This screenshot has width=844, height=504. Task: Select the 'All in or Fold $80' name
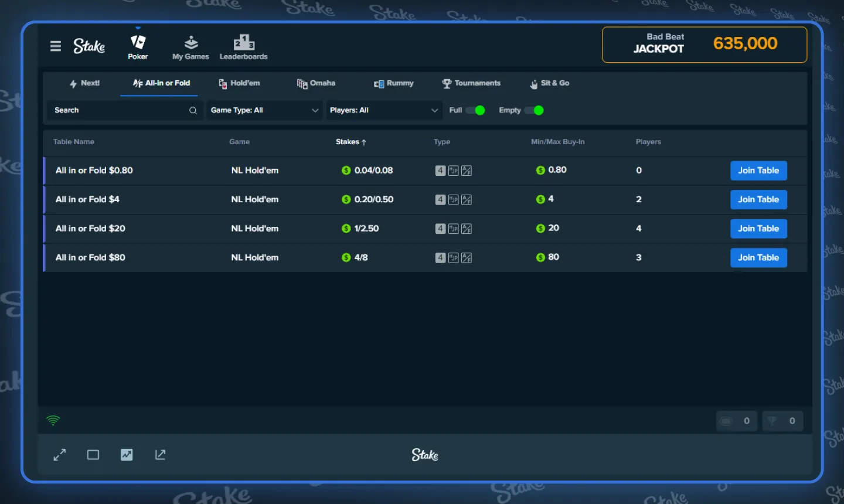point(90,257)
